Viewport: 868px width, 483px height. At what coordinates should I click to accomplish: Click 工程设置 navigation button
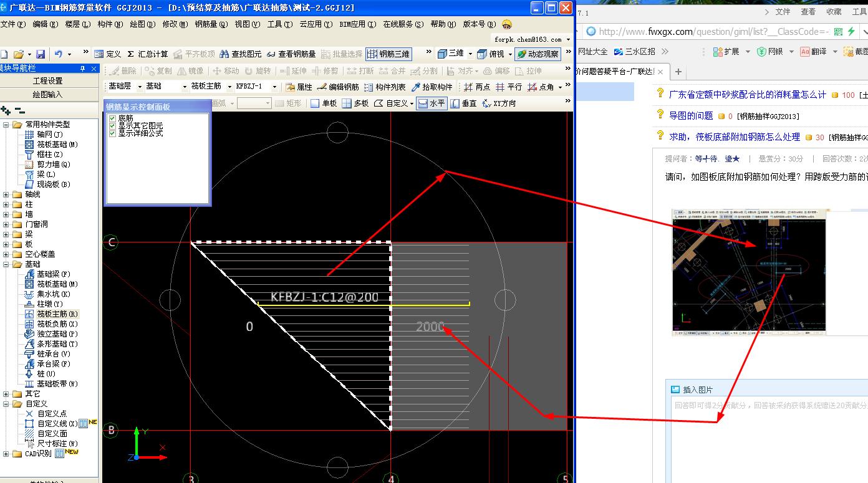pos(48,81)
